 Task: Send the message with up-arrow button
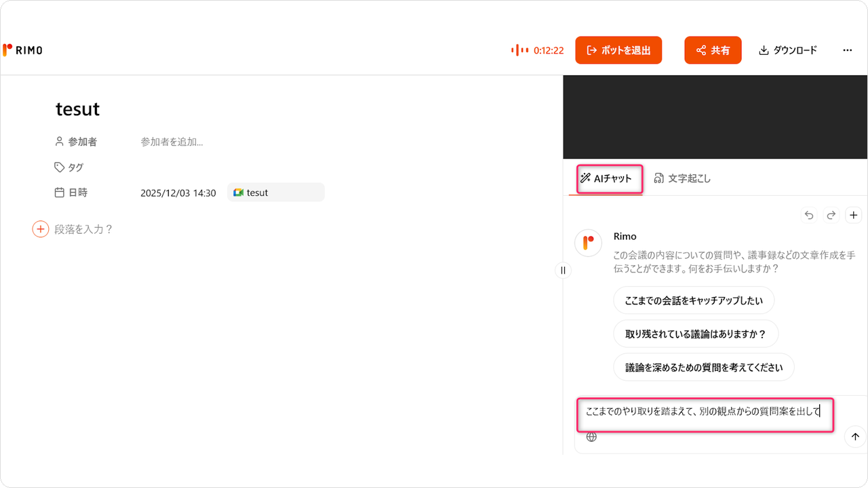pos(855,437)
